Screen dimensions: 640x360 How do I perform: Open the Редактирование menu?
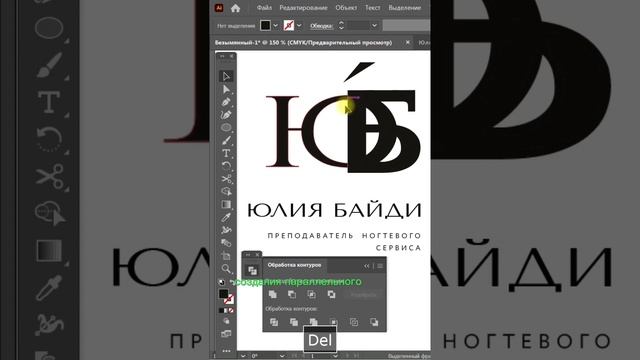303,8
